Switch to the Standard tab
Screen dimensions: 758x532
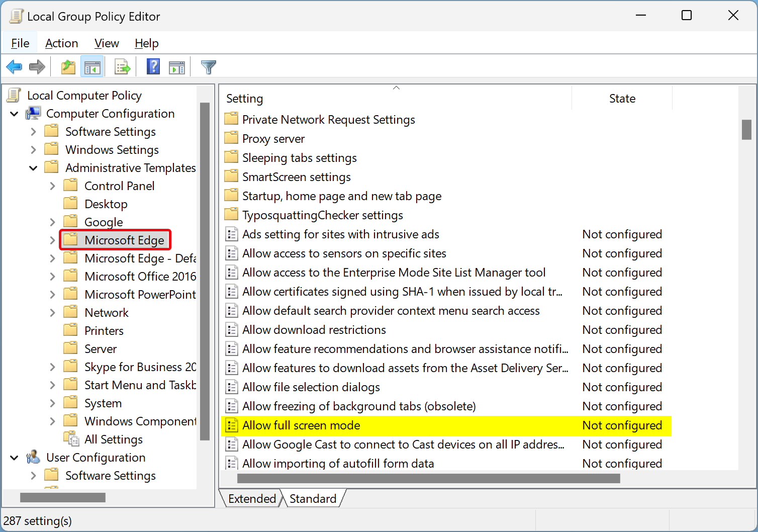(313, 498)
